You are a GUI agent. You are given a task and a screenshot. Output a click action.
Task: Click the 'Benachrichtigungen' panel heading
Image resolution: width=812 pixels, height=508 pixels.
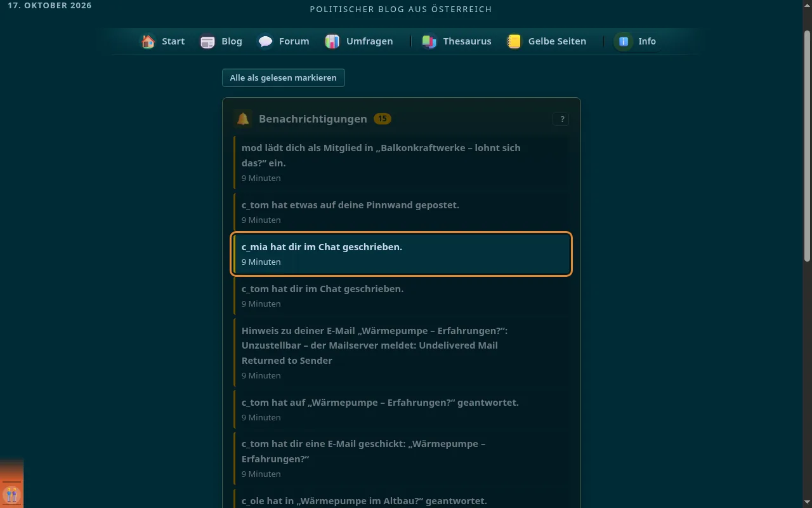[313, 119]
